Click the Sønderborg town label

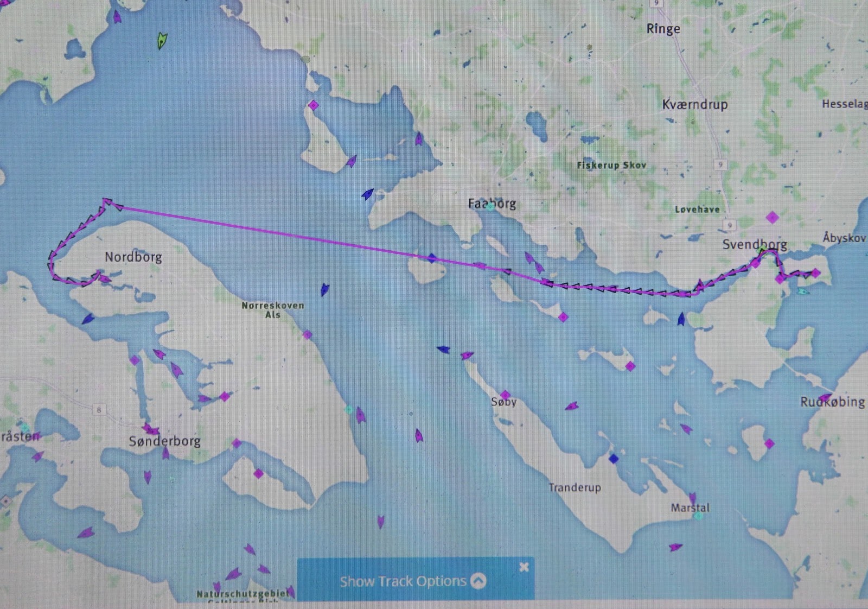point(165,441)
